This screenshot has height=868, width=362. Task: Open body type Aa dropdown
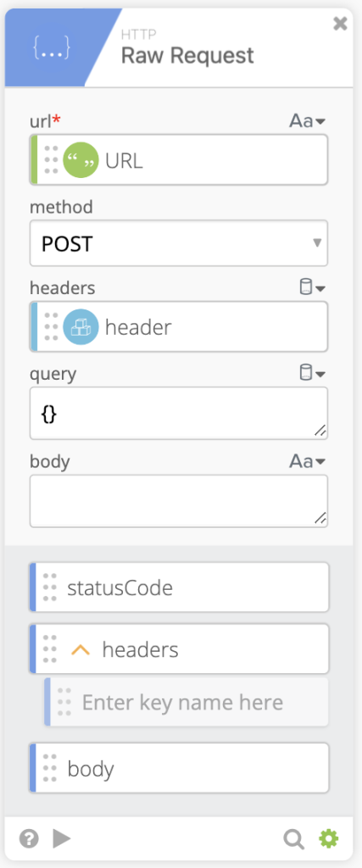pyautogui.click(x=307, y=461)
